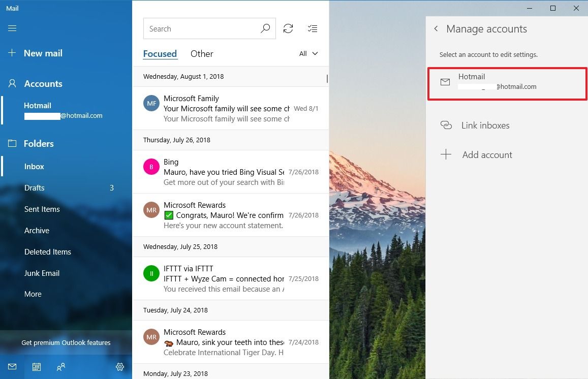Switch to Calendar using the bottom icon
This screenshot has width=588, height=379.
36,366
